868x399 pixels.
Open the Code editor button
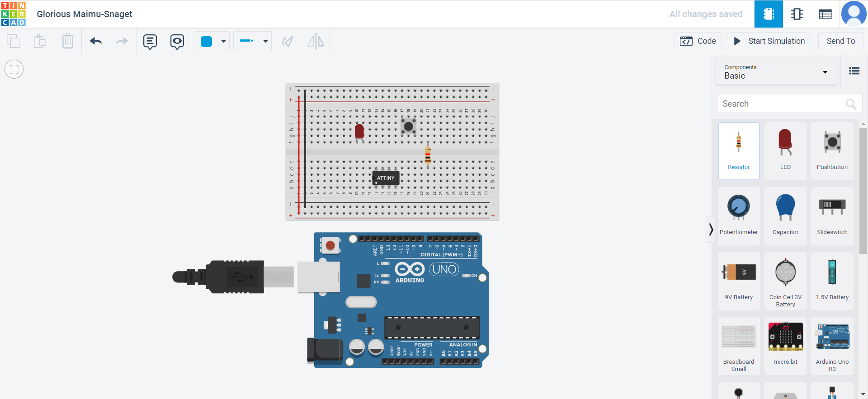click(698, 41)
